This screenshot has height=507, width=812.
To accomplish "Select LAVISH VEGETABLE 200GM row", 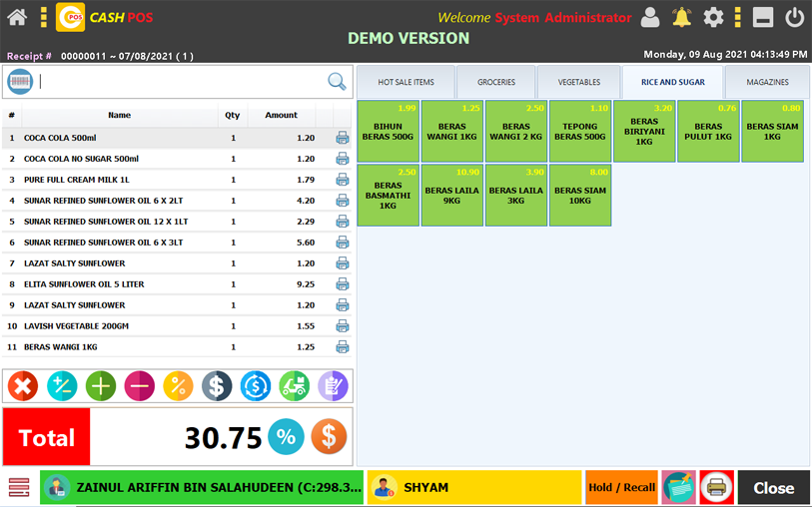I will [x=177, y=326].
